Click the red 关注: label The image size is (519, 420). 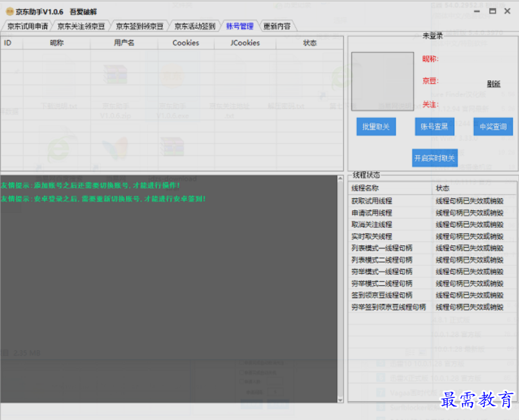[x=430, y=105]
